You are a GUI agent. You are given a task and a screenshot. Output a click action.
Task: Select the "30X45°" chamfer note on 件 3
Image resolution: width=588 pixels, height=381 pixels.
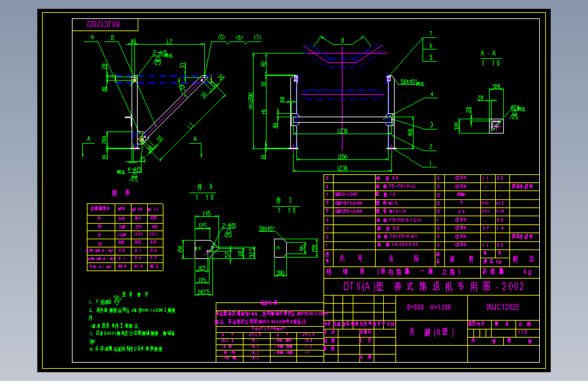[267, 228]
